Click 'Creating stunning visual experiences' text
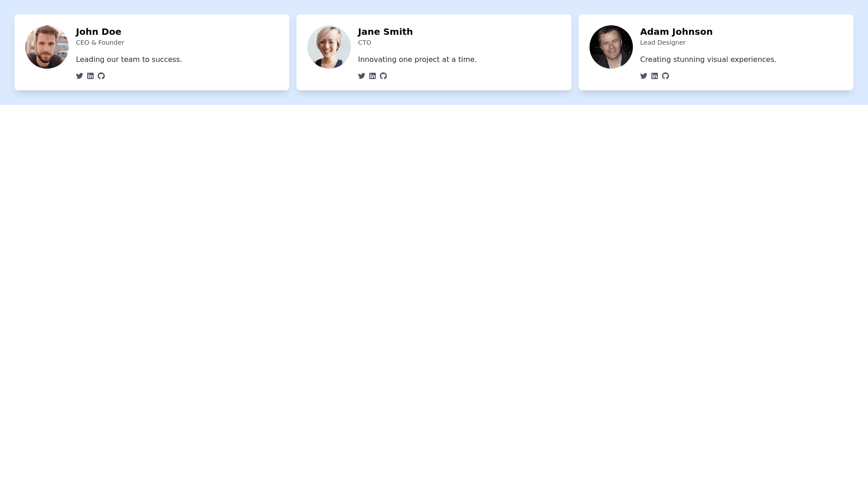This screenshot has width=868, height=488. [708, 60]
